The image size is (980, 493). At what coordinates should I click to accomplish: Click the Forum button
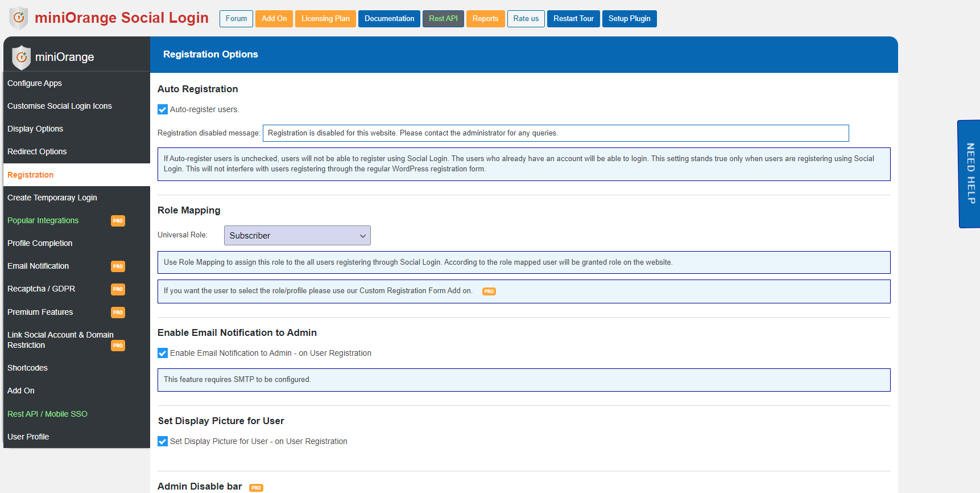[x=236, y=19]
